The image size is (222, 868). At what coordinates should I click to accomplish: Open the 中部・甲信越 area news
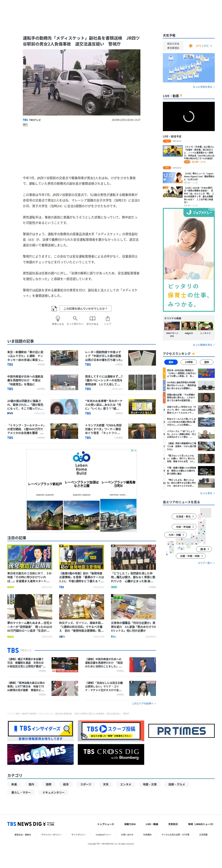pyautogui.click(x=184, y=527)
